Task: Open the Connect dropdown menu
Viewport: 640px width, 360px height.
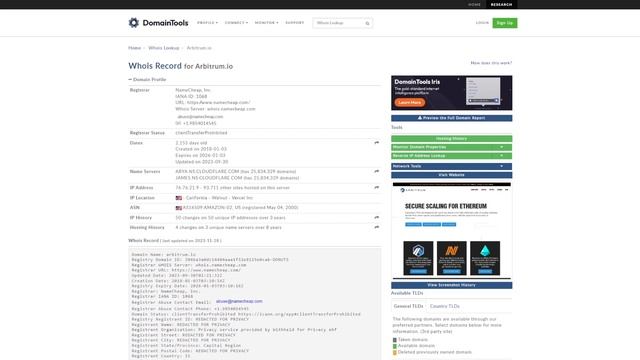Action: click(x=236, y=23)
